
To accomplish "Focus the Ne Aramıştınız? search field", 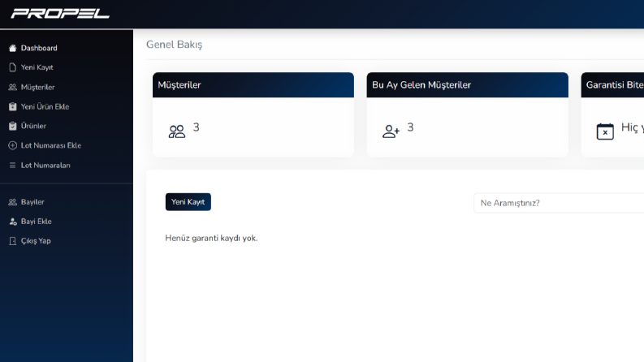I will click(x=559, y=203).
